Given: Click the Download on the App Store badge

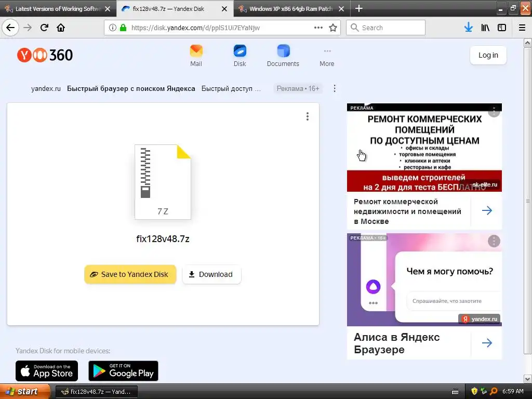Looking at the screenshot, I should pos(47,371).
